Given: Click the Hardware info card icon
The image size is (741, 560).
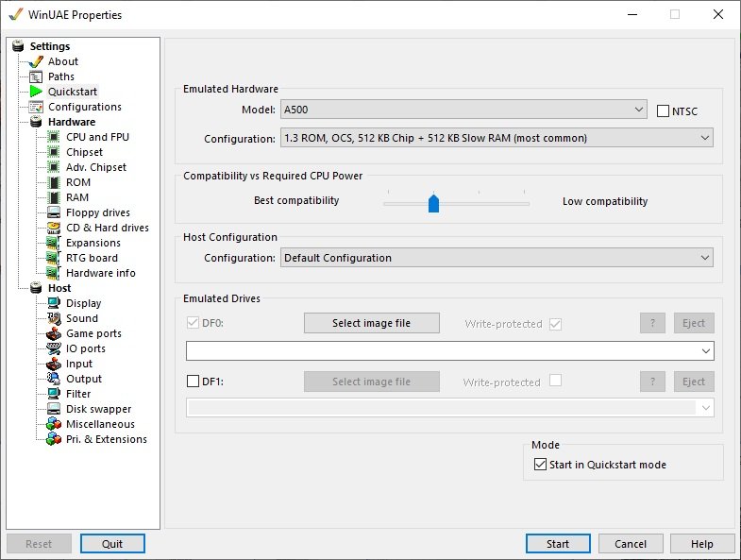Looking at the screenshot, I should click(54, 273).
